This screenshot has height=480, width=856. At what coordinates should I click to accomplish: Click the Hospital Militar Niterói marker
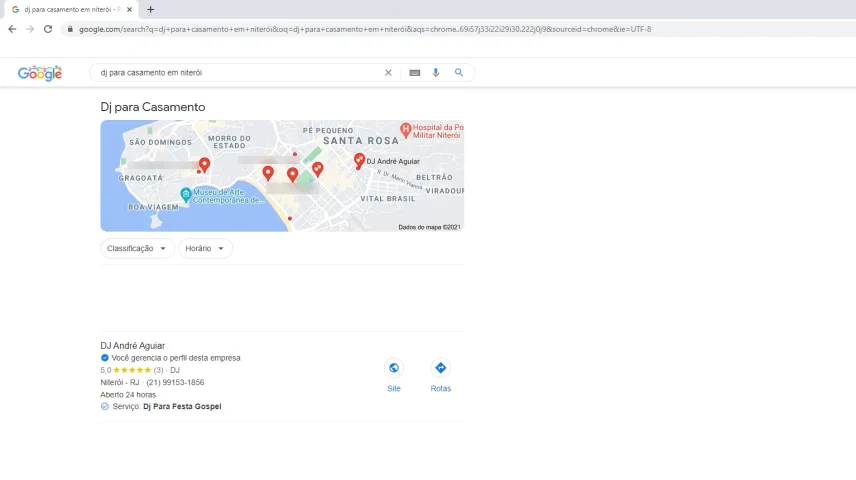coord(406,129)
